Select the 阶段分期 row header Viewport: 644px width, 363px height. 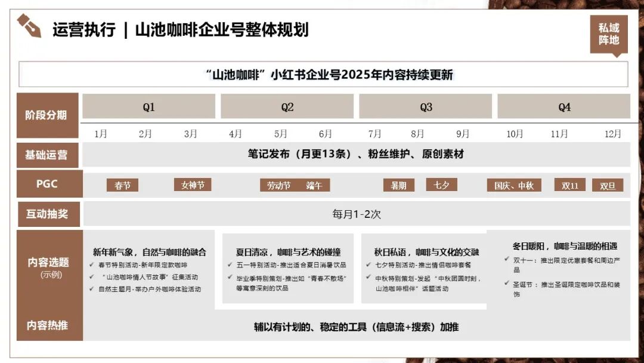pos(47,115)
